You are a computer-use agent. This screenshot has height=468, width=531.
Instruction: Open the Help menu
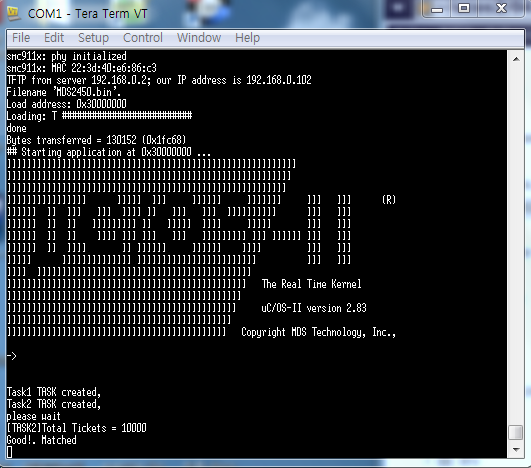click(x=248, y=38)
